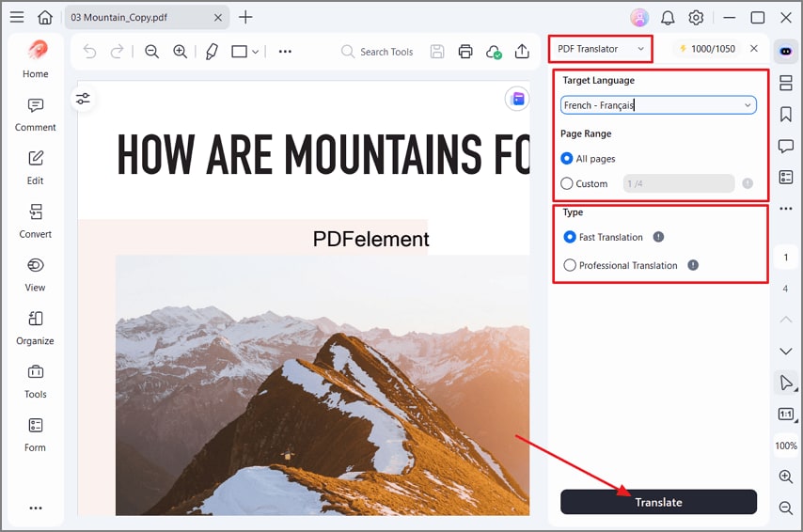This screenshot has height=532, width=803.
Task: Show more sidebar options at bottom
Action: pyautogui.click(x=36, y=508)
